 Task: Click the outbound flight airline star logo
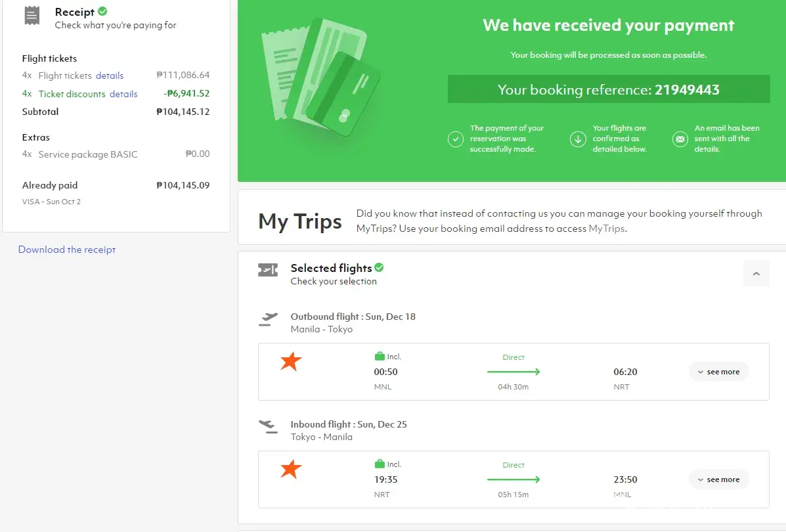click(291, 361)
